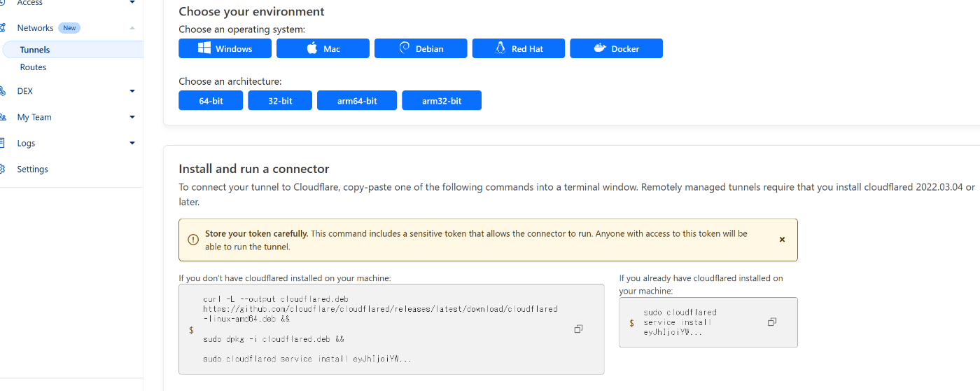980x391 pixels.
Task: Choose the Mac operating system
Action: pos(323,48)
